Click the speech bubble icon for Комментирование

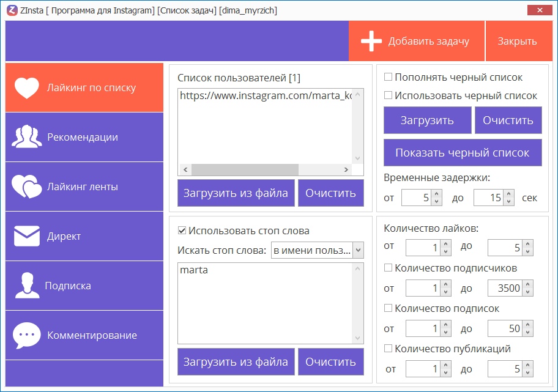(x=27, y=335)
